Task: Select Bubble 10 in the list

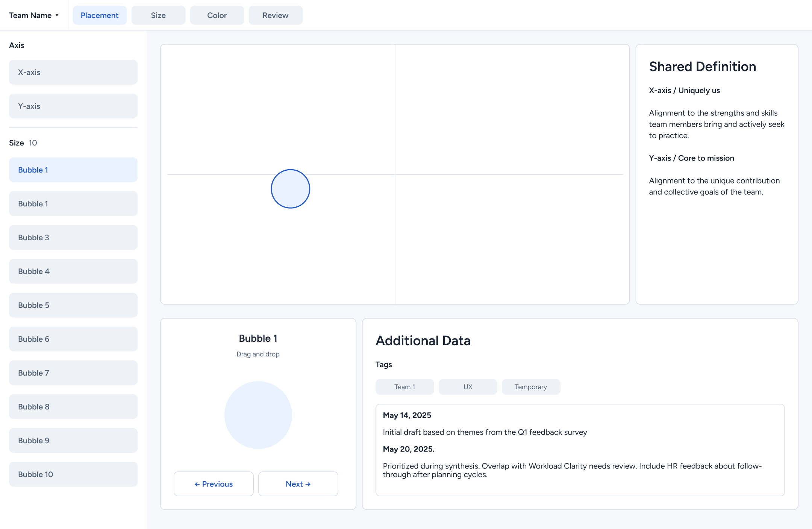Action: [73, 474]
